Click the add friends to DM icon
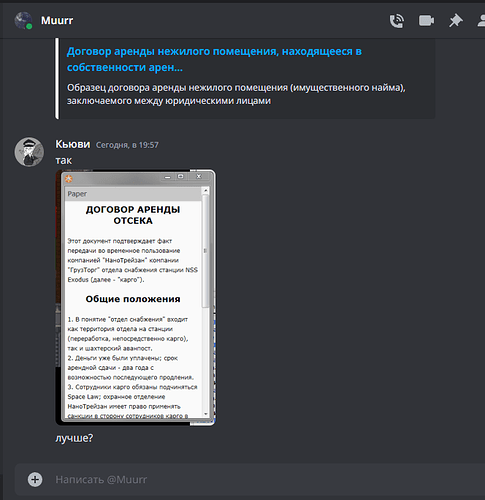The height and width of the screenshot is (500, 485). pos(481,21)
